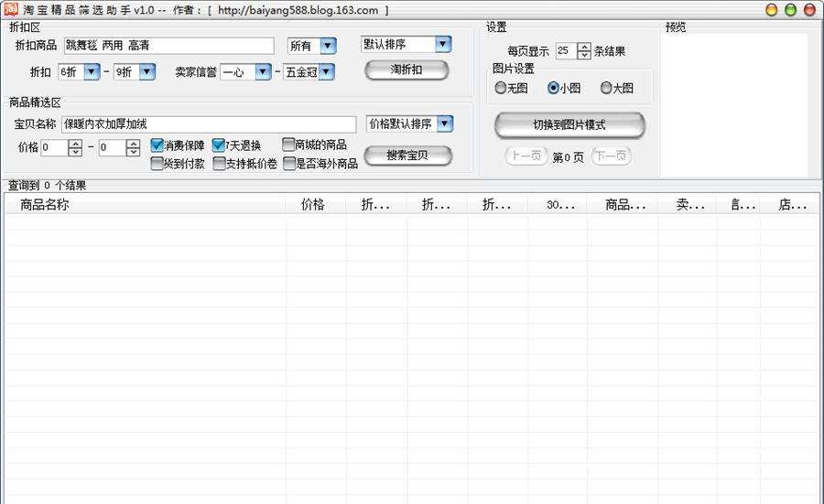Open the 所有 category dropdown
This screenshot has width=824, height=504.
coord(328,46)
